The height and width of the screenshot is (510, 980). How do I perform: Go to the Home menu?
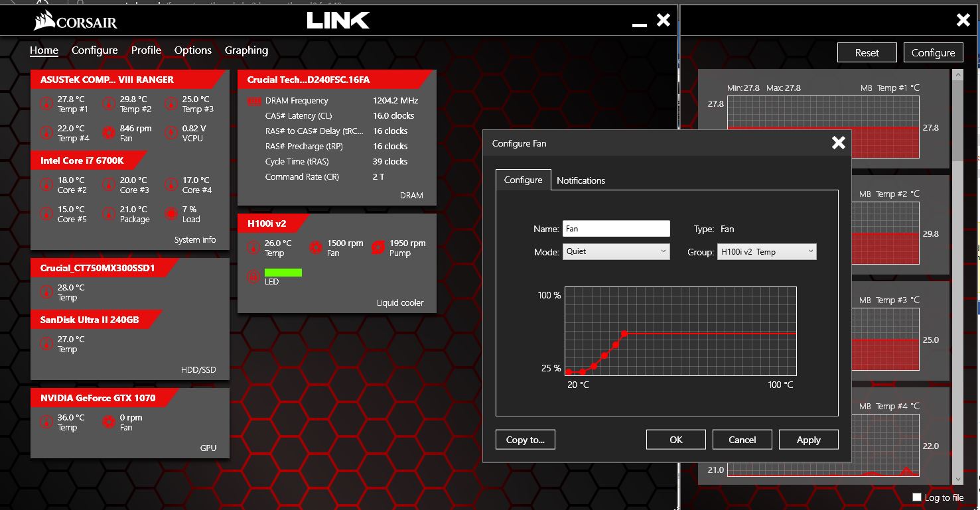(44, 50)
